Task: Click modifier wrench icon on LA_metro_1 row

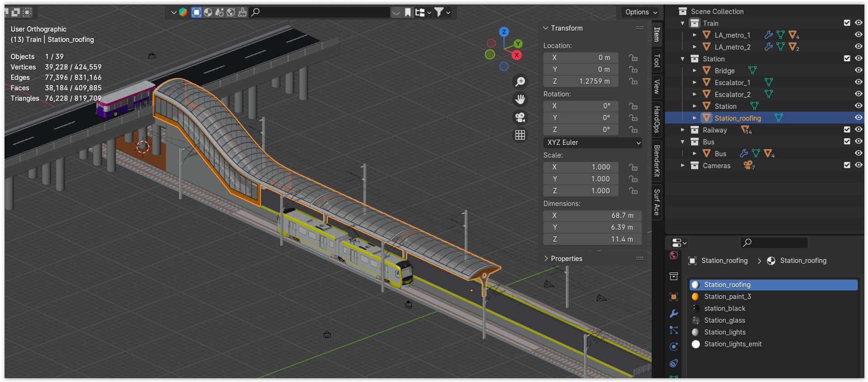Action: (768, 35)
